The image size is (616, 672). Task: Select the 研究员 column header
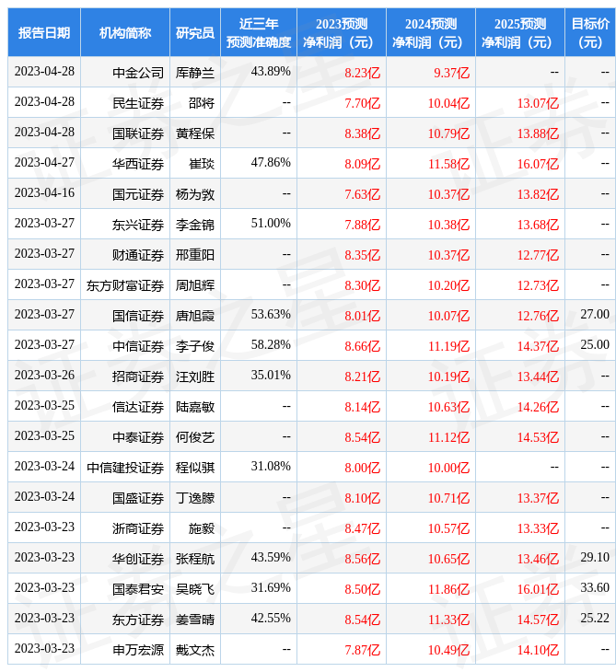coord(195,32)
